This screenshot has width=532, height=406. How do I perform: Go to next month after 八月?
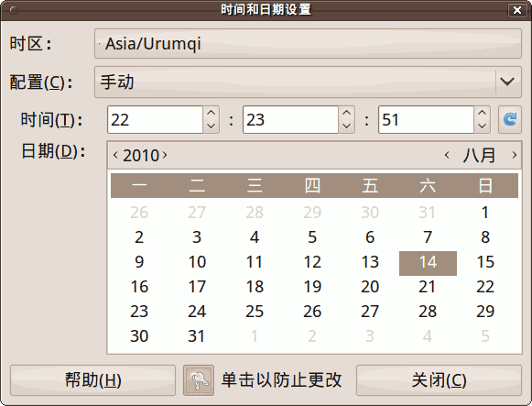515,155
